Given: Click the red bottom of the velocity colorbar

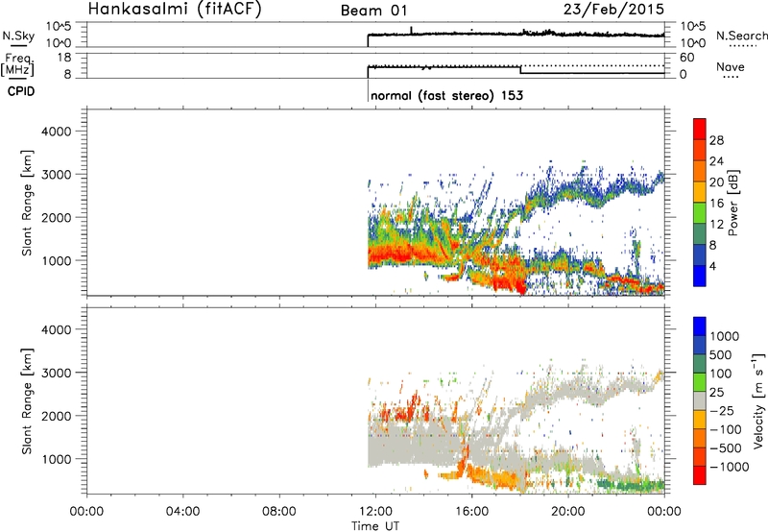Looking at the screenshot, I should click(x=700, y=475).
